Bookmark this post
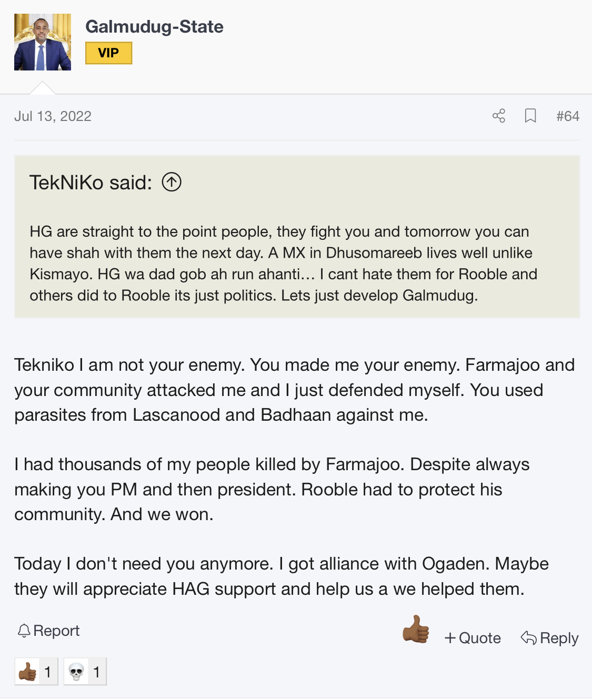 530,116
